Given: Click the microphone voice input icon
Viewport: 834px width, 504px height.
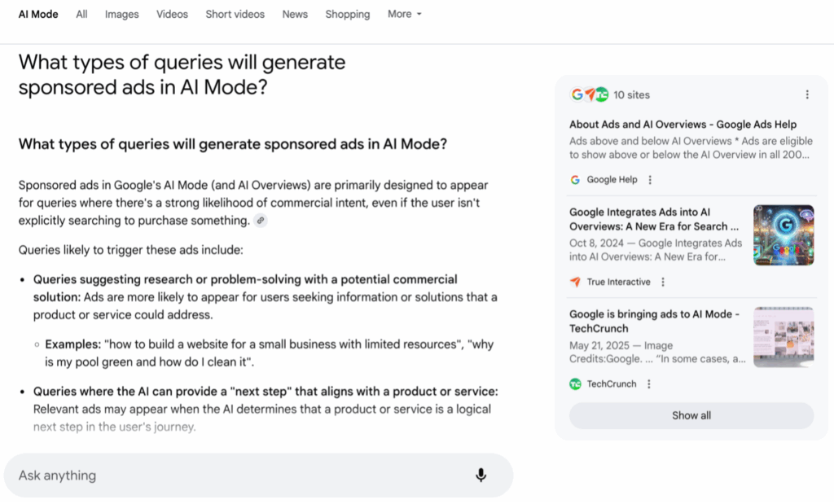Looking at the screenshot, I should click(x=481, y=476).
